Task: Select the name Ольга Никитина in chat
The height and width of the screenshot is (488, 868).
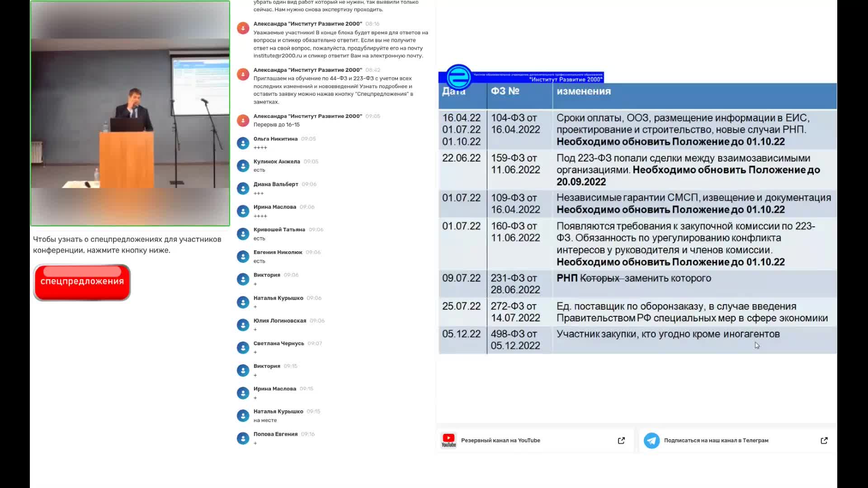Action: (x=275, y=139)
